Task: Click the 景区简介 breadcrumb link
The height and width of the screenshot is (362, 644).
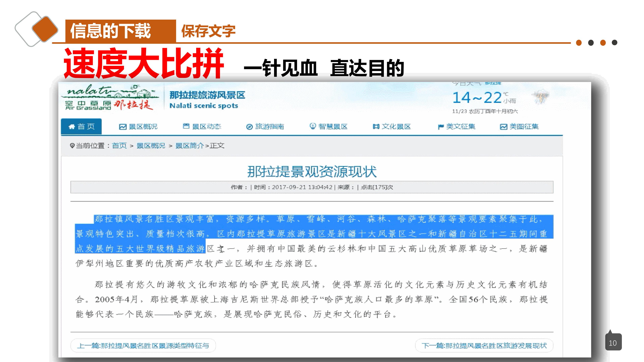Action: pos(190,146)
